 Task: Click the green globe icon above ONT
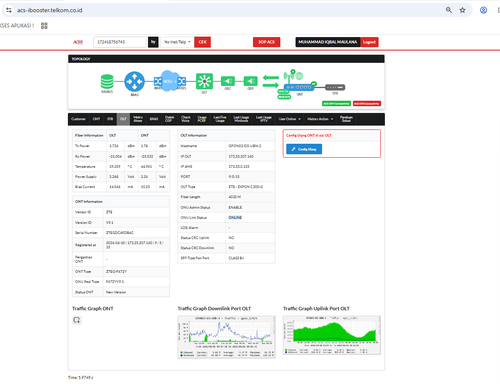tap(299, 76)
